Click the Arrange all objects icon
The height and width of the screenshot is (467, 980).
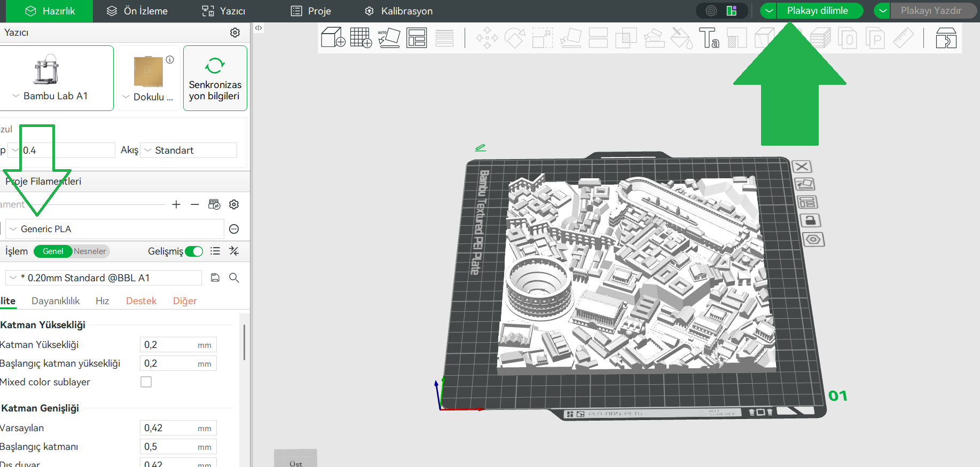click(x=417, y=38)
